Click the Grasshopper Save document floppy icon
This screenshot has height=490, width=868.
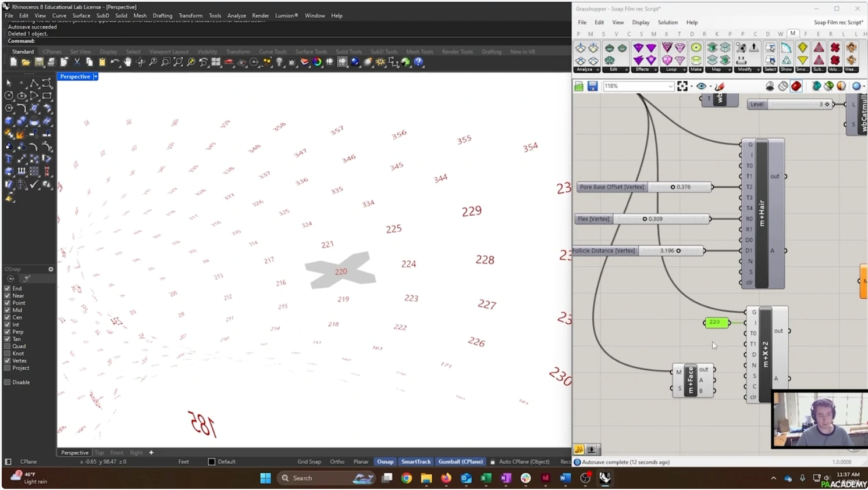click(592, 86)
